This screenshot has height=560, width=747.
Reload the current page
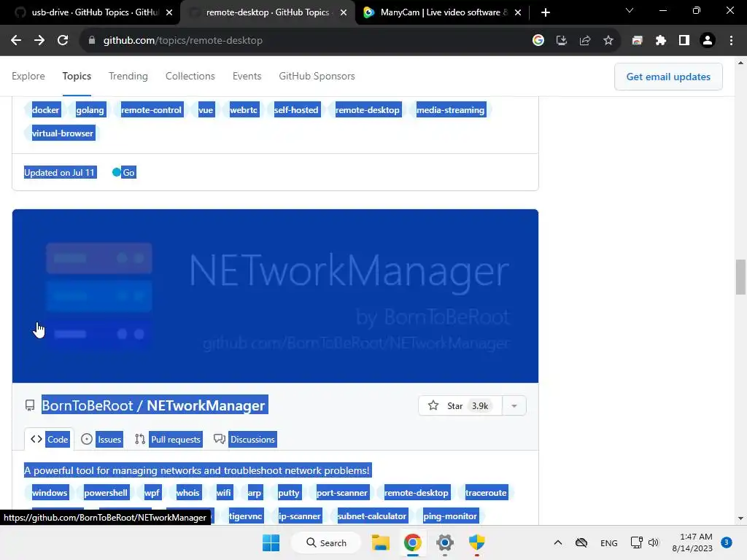coord(63,41)
